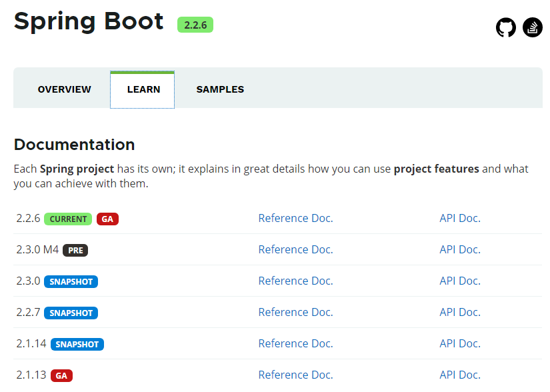Image resolution: width=550 pixels, height=392 pixels.
Task: Click the green CURRENT badge
Action: tap(68, 219)
